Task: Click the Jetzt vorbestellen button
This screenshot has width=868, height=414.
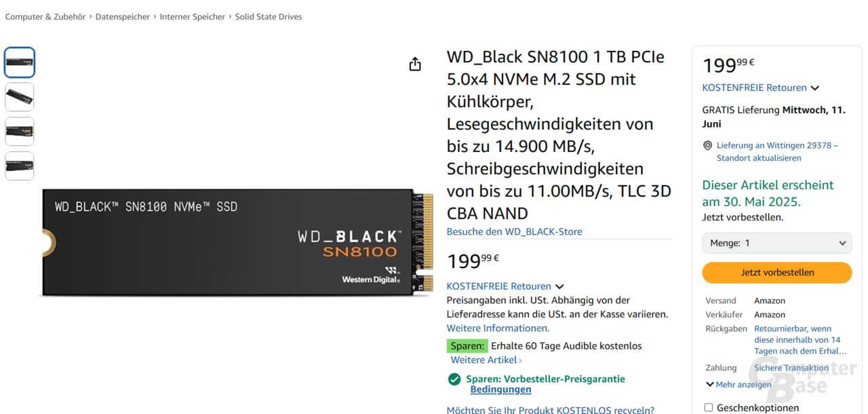Action: [x=776, y=272]
